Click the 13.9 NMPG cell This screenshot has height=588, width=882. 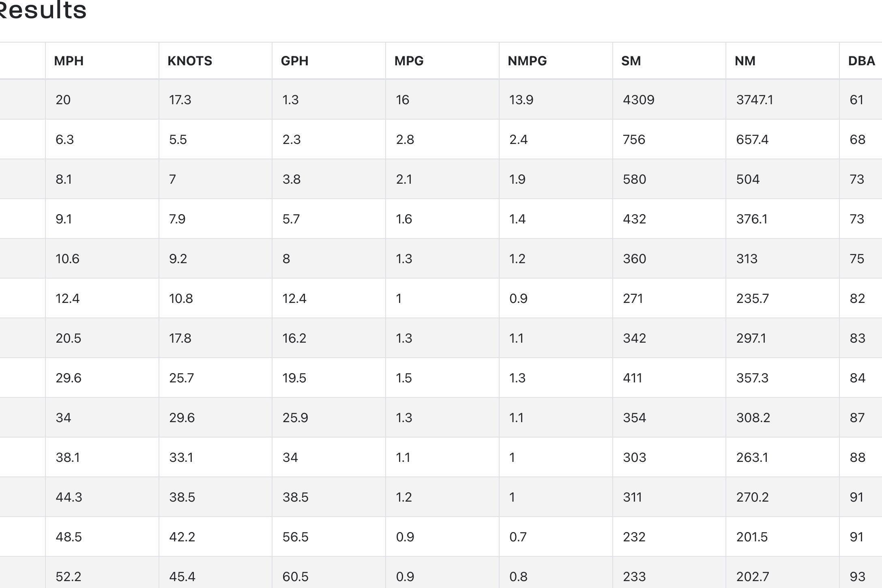[521, 100]
